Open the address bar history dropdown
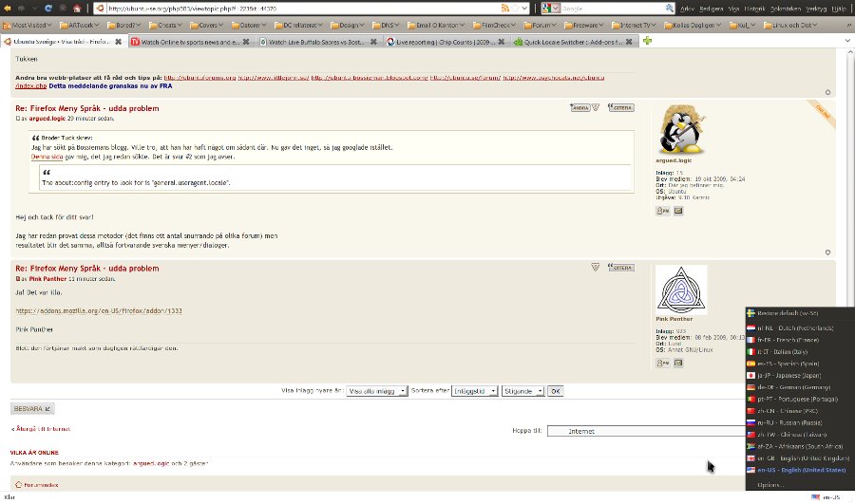This screenshot has width=855, height=504. tap(524, 9)
